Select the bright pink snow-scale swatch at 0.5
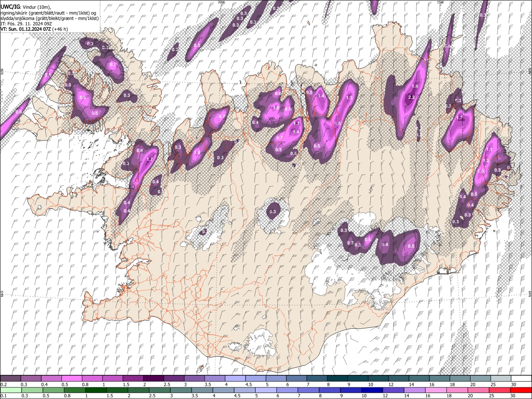Image resolution: width=532 pixels, height=399 pixels. pyautogui.click(x=71, y=379)
